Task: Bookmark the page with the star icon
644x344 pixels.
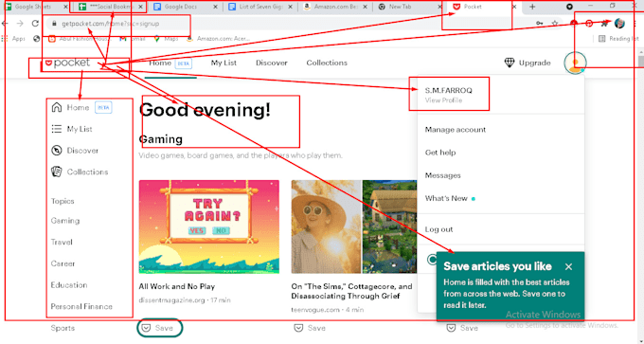Action: [x=555, y=24]
